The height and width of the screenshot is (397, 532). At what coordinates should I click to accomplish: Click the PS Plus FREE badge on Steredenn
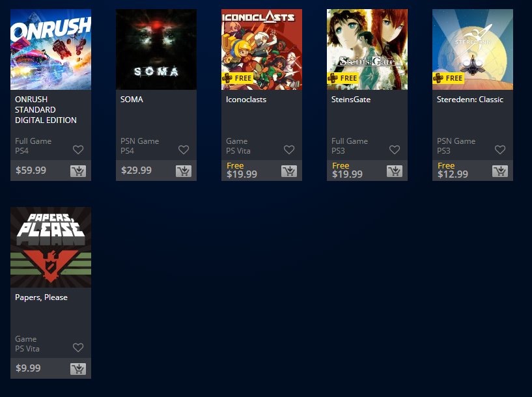449,78
